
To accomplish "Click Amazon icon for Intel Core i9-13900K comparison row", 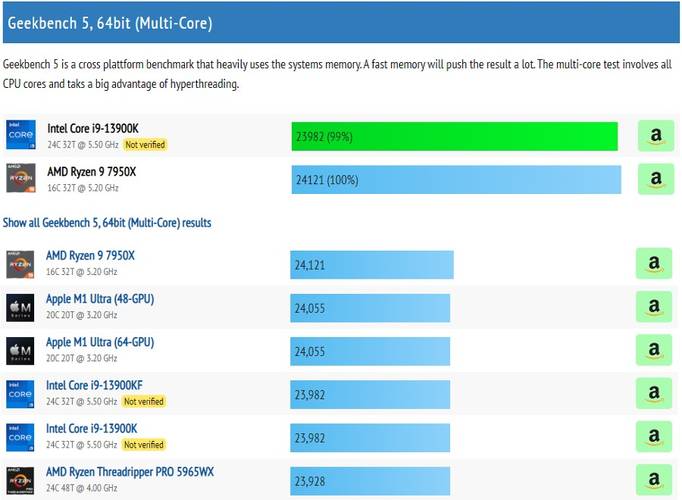I will click(656, 136).
